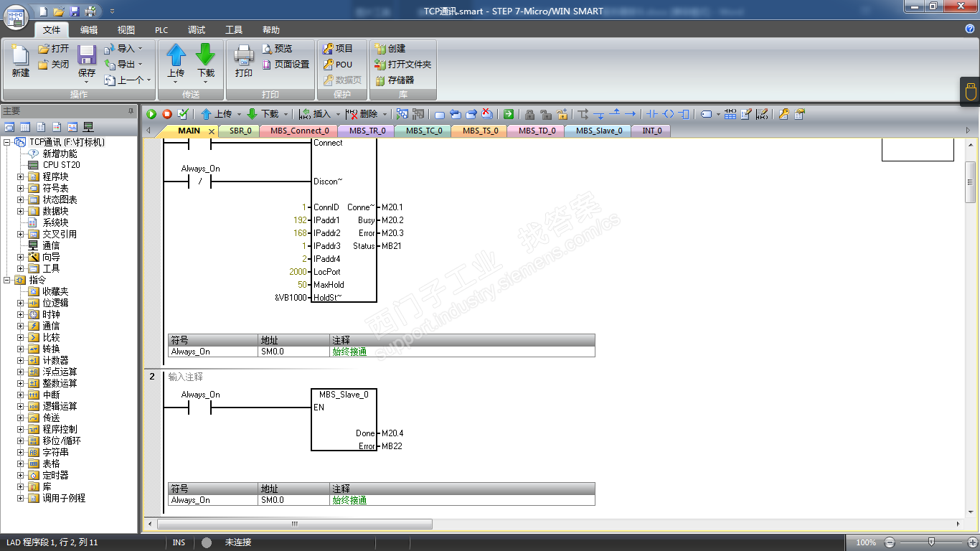Click the horizontal scrollbar thumb of editor
The width and height of the screenshot is (980, 551).
(x=294, y=524)
